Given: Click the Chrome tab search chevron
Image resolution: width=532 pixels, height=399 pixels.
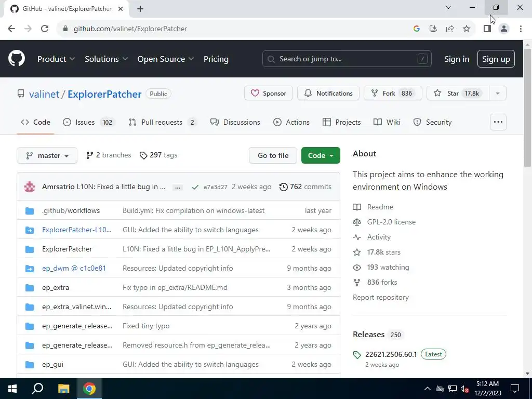Looking at the screenshot, I should (x=448, y=7).
